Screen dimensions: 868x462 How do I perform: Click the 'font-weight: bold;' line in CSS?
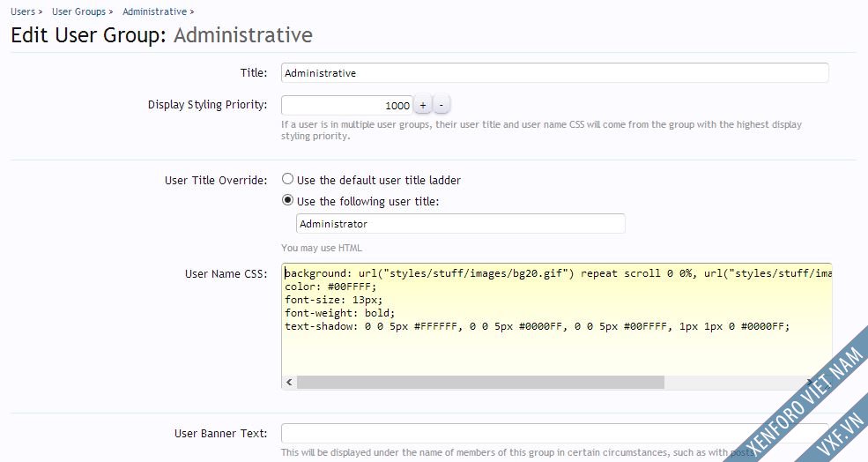[340, 312]
